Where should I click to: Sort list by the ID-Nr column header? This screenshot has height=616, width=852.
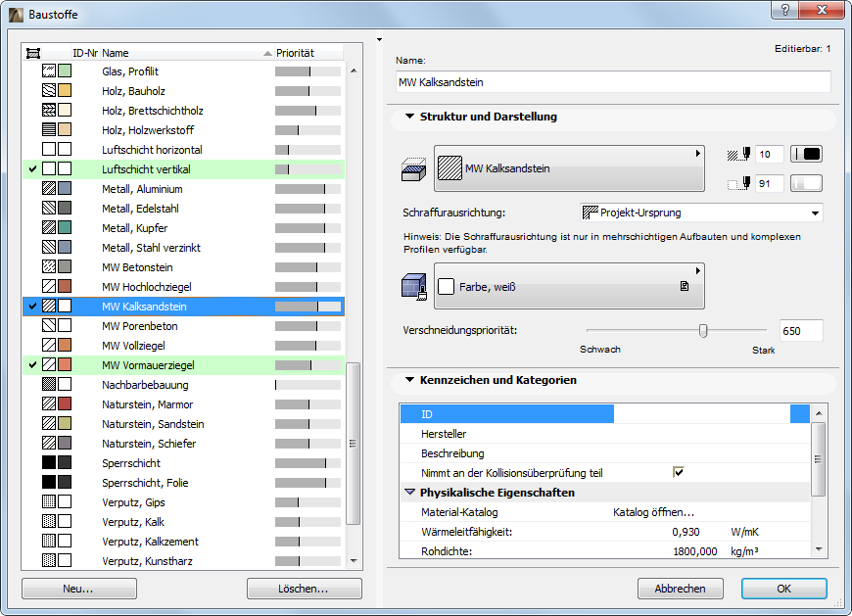[x=85, y=53]
